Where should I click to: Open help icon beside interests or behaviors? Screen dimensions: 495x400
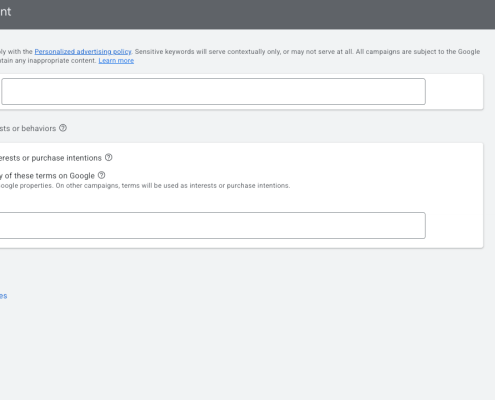point(63,128)
